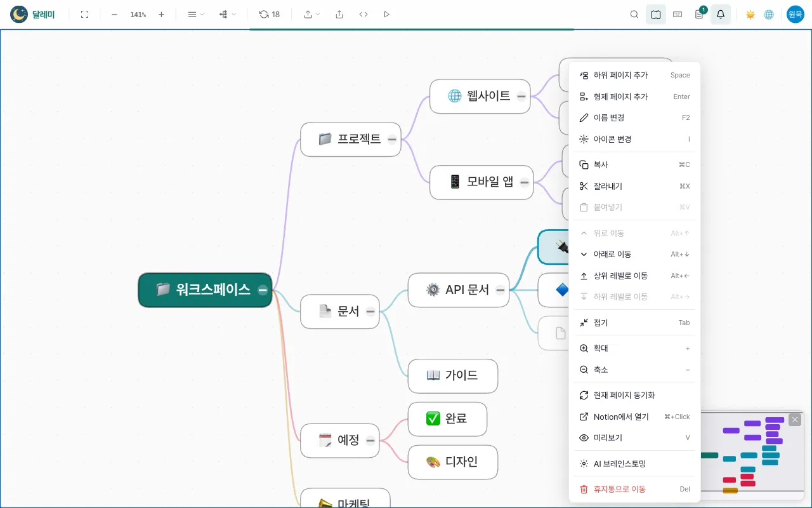The width and height of the screenshot is (812, 508).
Task: Collapse the API 문서 node
Action: [501, 290]
